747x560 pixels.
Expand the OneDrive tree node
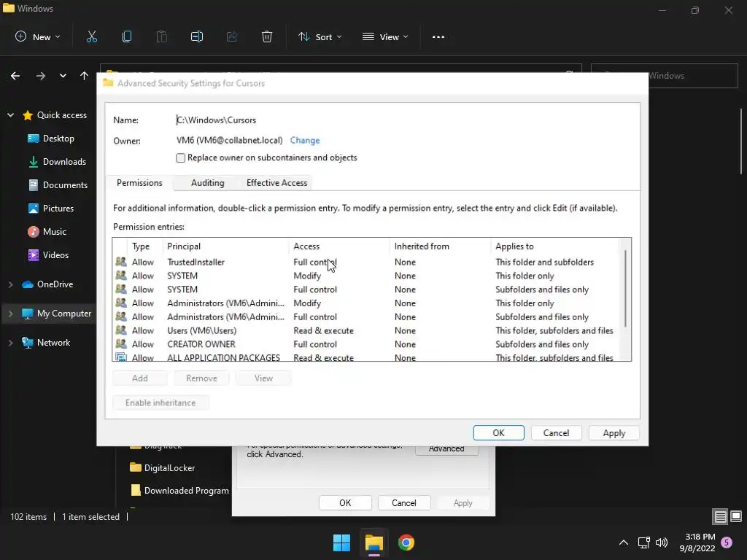point(10,284)
